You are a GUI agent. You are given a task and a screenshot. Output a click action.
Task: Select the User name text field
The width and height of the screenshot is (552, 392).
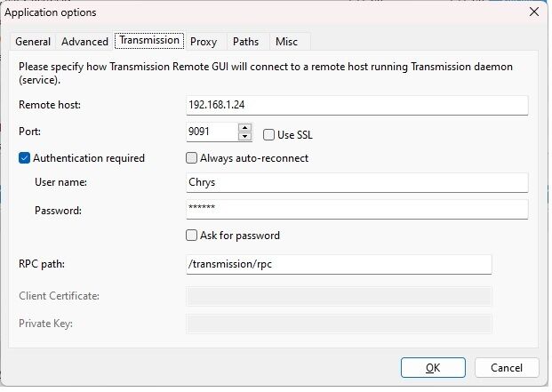click(x=358, y=183)
